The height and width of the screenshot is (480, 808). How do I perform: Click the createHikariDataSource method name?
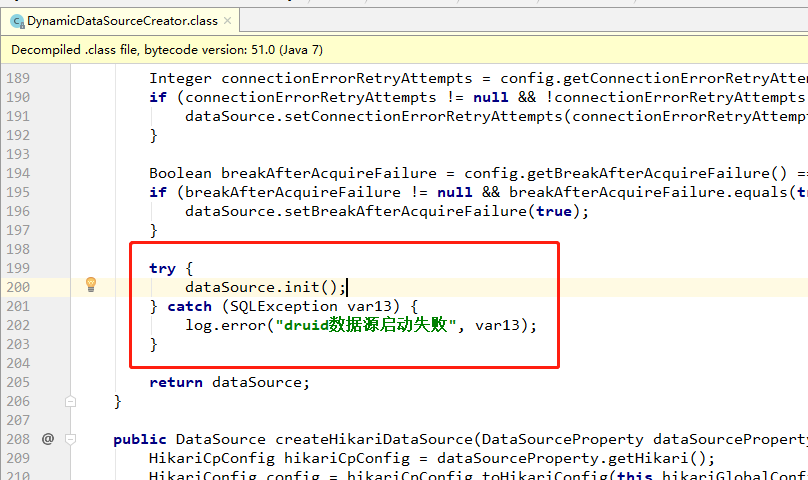[x=374, y=439]
